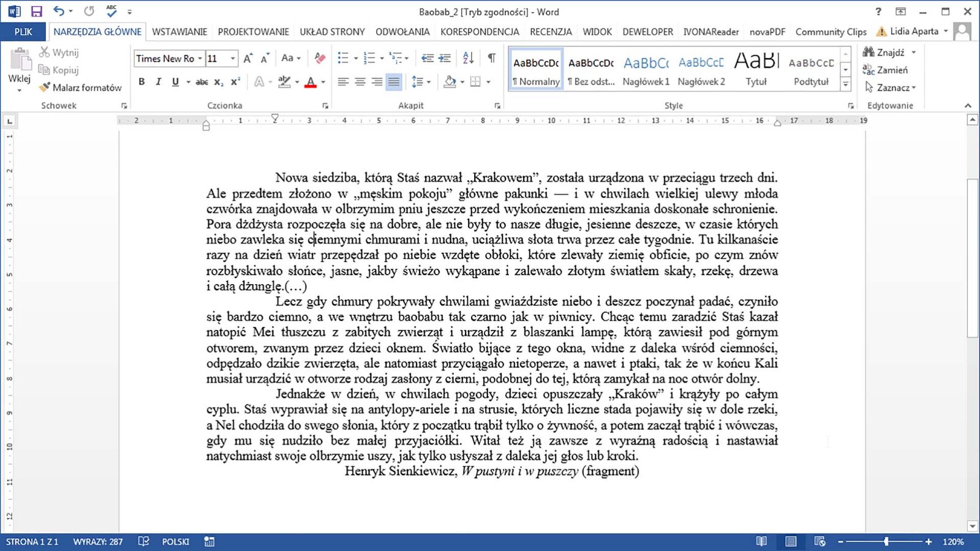Image resolution: width=980 pixels, height=551 pixels.
Task: Click the Clear Formatting eraser icon
Action: (319, 58)
